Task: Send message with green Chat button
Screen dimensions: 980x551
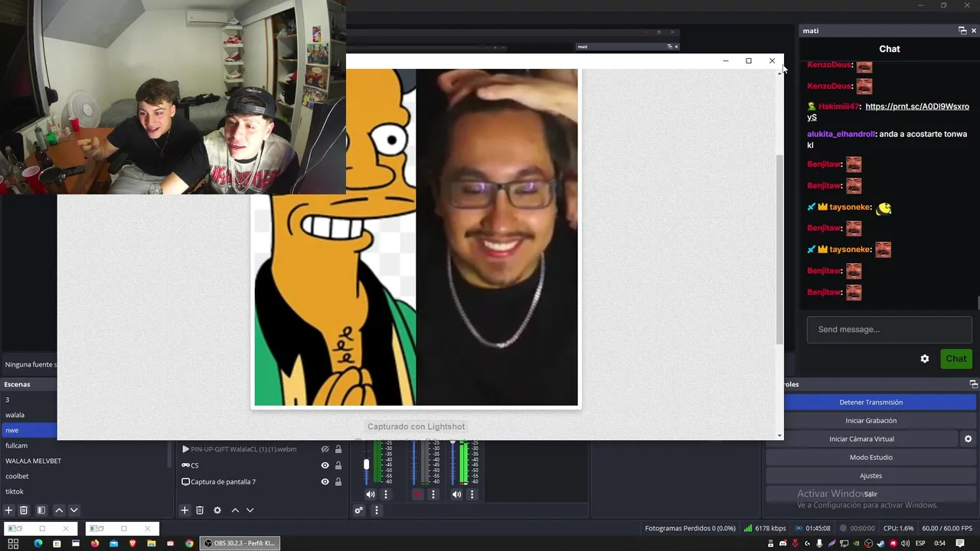Action: pyautogui.click(x=955, y=359)
